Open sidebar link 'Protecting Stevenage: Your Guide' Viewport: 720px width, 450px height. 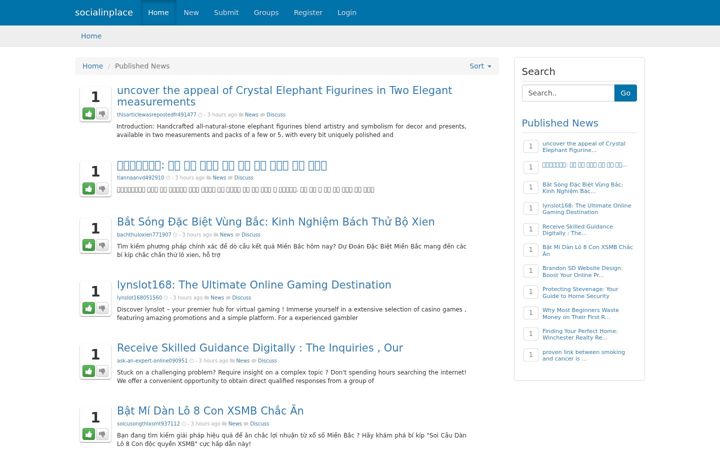click(580, 292)
